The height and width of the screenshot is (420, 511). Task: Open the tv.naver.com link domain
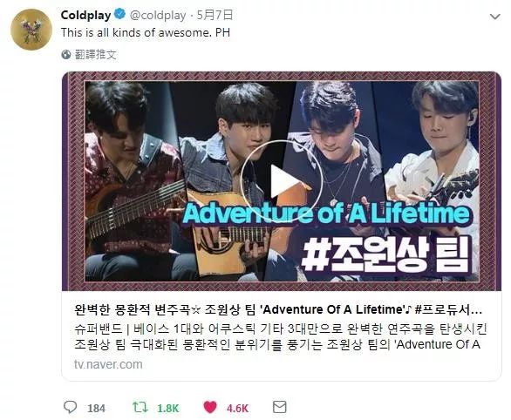pyautogui.click(x=108, y=364)
